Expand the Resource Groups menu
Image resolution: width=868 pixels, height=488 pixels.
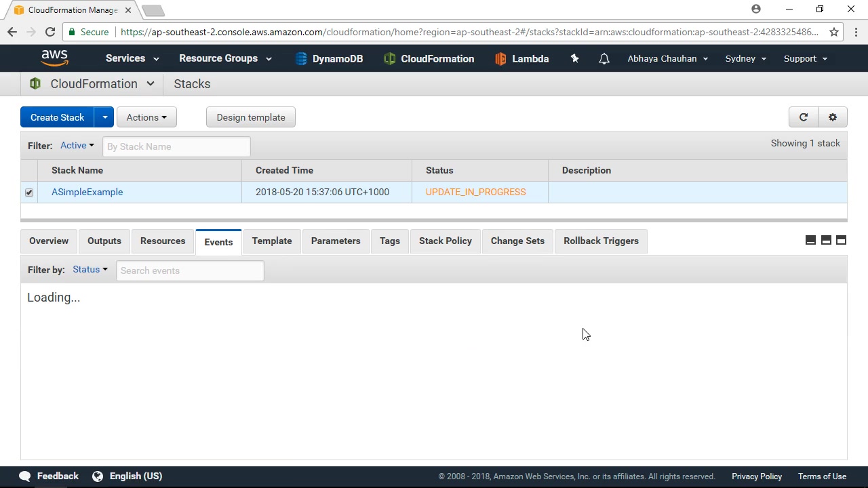pos(225,58)
